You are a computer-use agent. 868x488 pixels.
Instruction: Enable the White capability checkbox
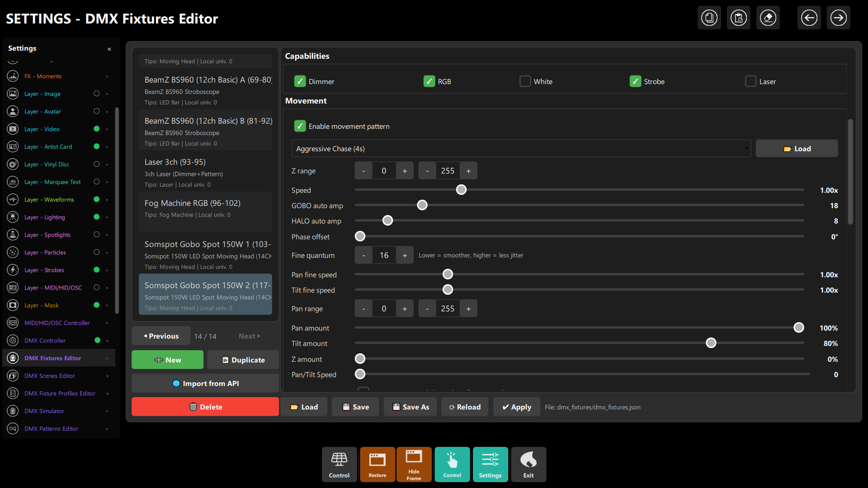click(x=525, y=81)
